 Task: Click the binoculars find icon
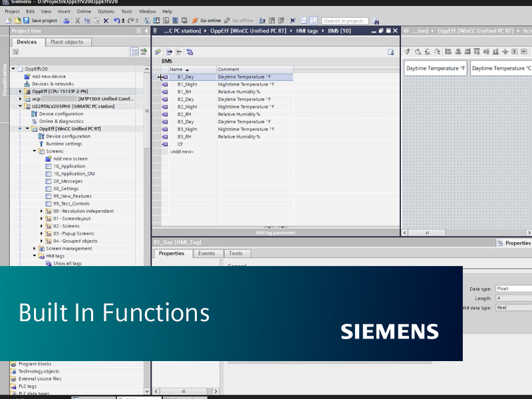376,21
